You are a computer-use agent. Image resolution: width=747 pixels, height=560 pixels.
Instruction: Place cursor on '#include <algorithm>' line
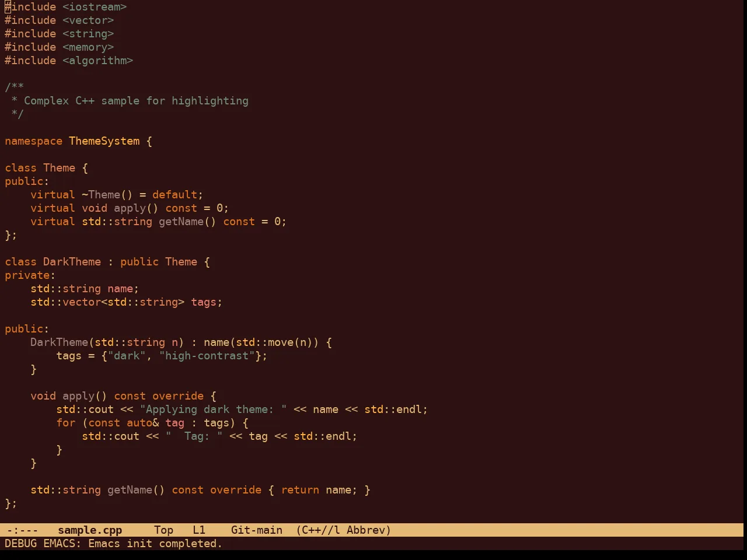[69, 61]
